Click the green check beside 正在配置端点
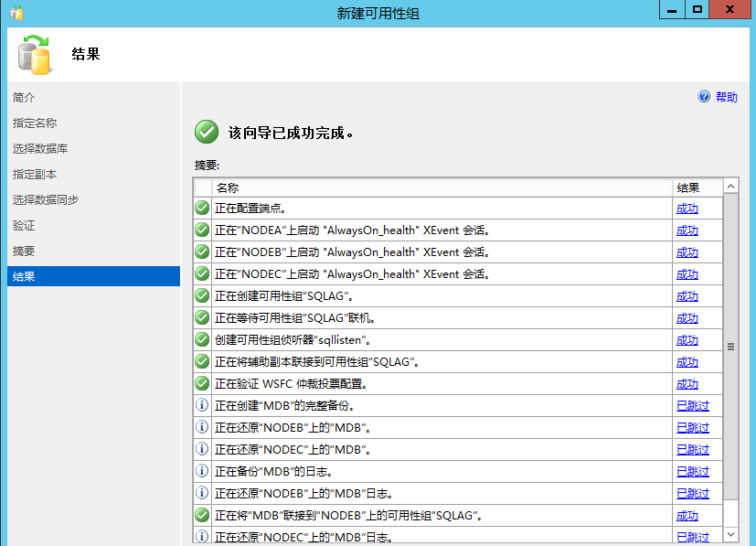 click(202, 208)
